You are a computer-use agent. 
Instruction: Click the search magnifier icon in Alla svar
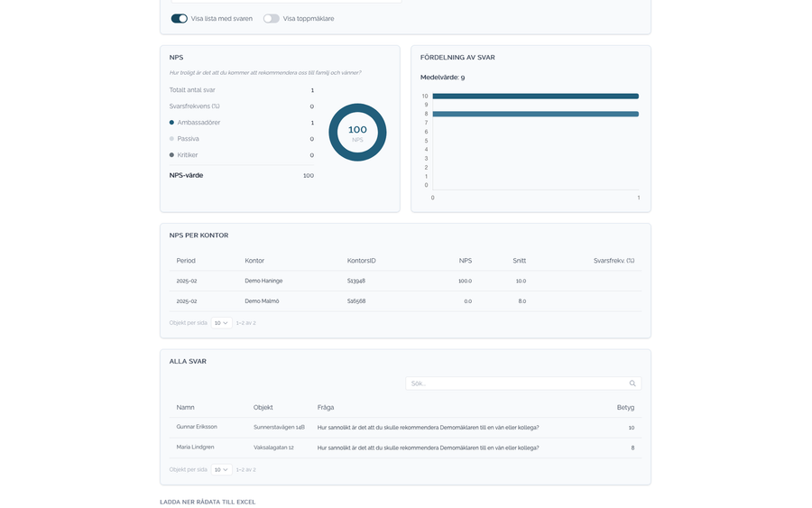[632, 383]
